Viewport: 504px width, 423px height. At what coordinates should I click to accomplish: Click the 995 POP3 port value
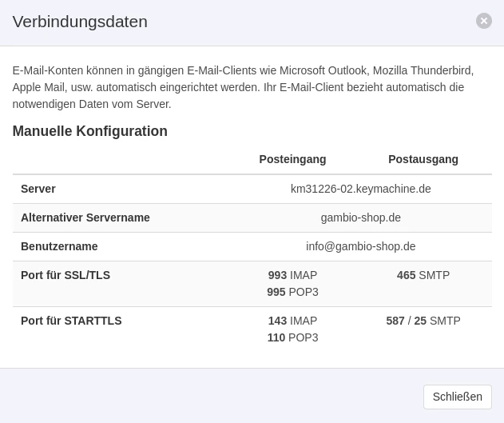292,292
